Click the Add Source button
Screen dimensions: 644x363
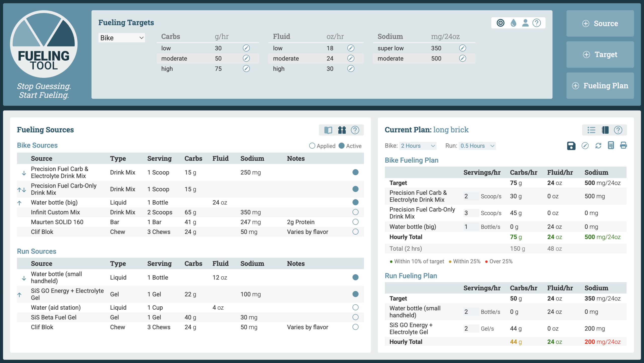click(600, 23)
